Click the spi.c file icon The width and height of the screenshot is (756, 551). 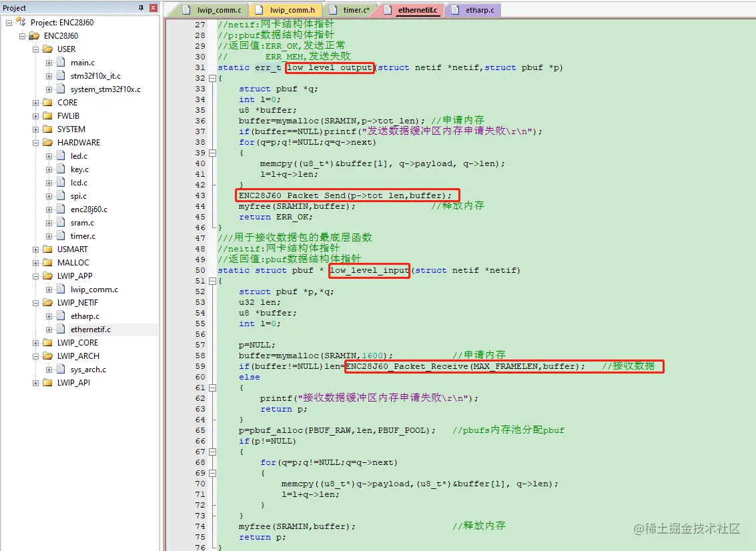61,195
